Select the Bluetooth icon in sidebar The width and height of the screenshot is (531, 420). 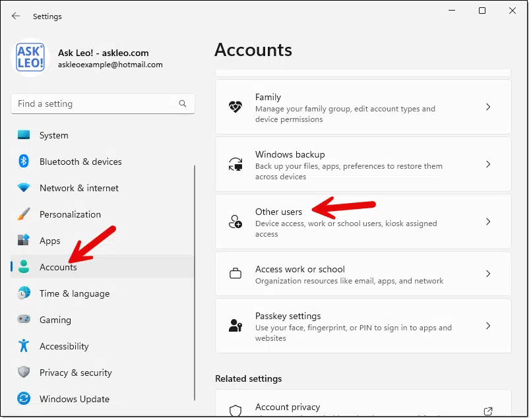point(24,161)
